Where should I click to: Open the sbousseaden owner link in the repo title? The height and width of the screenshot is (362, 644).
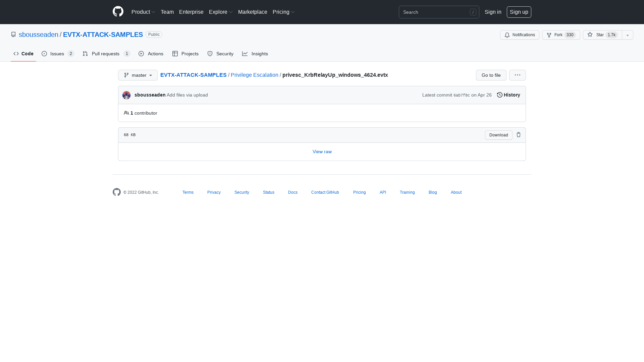point(39,35)
